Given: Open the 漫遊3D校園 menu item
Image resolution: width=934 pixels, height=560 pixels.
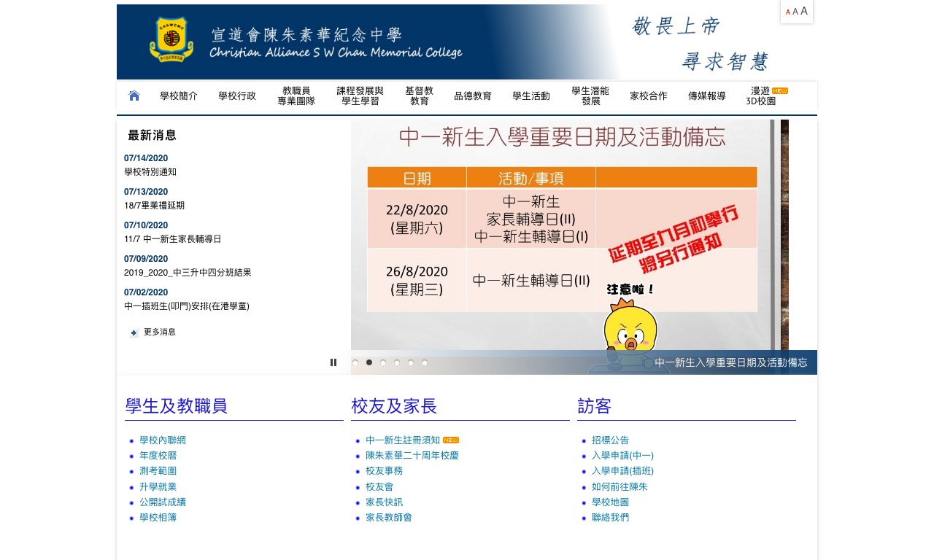Looking at the screenshot, I should click(761, 96).
